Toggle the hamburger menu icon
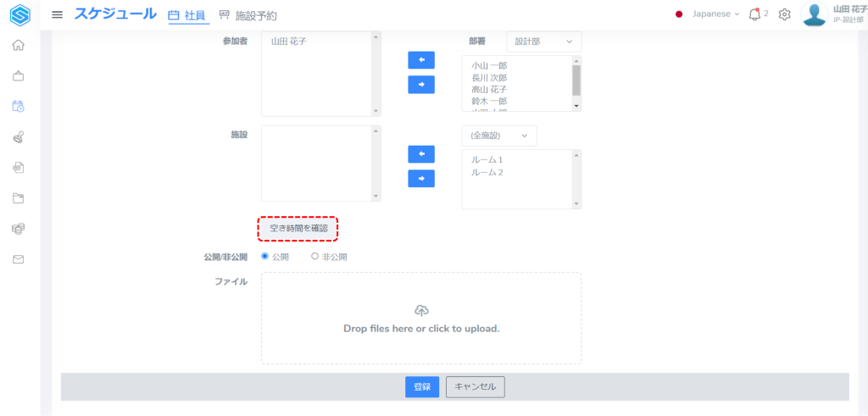Image resolution: width=868 pixels, height=416 pixels. [58, 14]
